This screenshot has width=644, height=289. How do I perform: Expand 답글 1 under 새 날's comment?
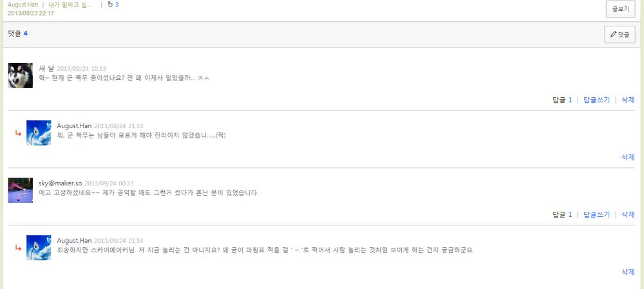coord(562,100)
